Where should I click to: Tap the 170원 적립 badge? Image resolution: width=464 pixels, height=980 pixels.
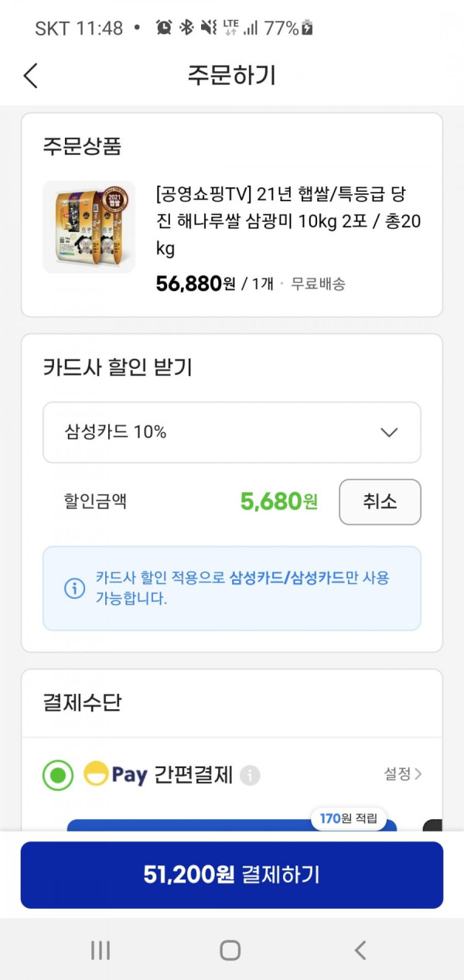pos(348,818)
